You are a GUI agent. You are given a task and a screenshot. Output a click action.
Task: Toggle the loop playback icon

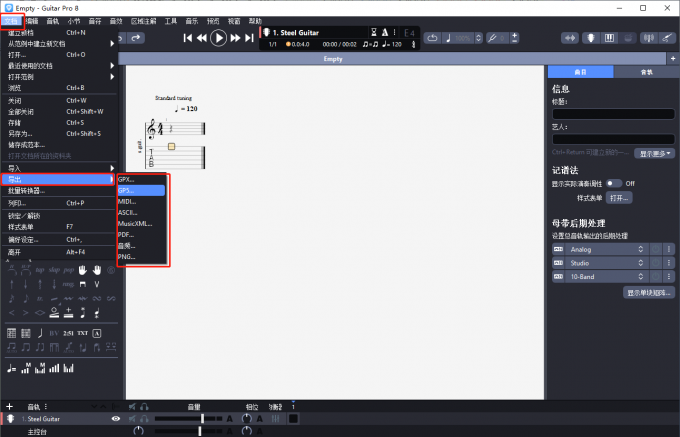pyautogui.click(x=432, y=38)
